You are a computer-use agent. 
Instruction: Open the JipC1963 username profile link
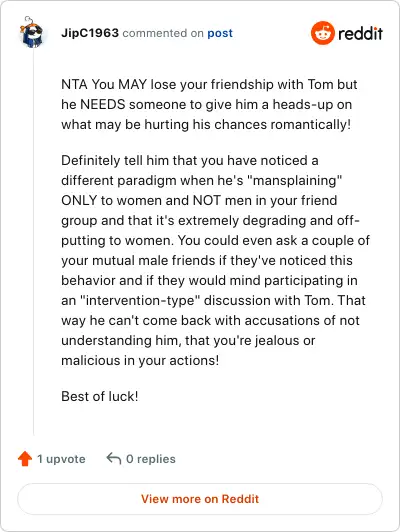[90, 33]
